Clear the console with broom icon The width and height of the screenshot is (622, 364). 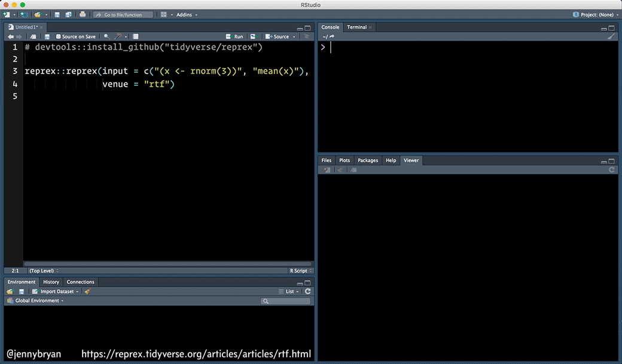(611, 36)
